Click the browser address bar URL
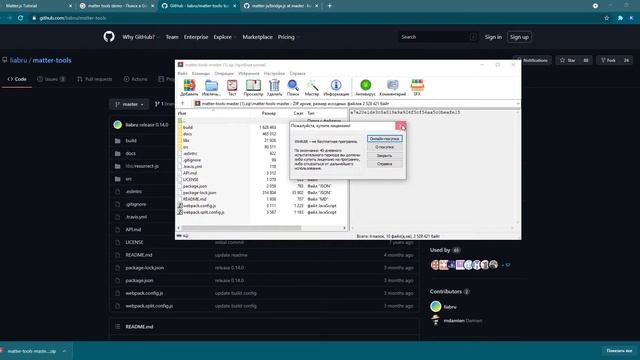The image size is (640, 360). pos(73,18)
